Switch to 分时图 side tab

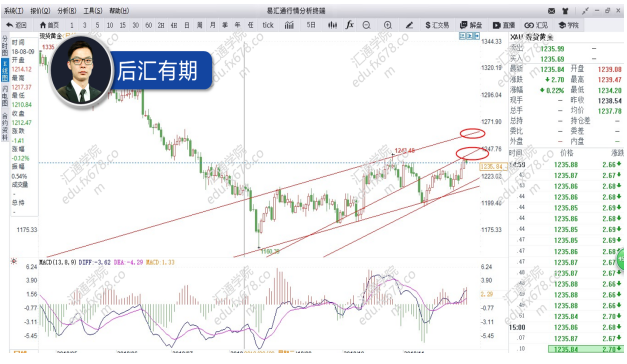point(5,46)
